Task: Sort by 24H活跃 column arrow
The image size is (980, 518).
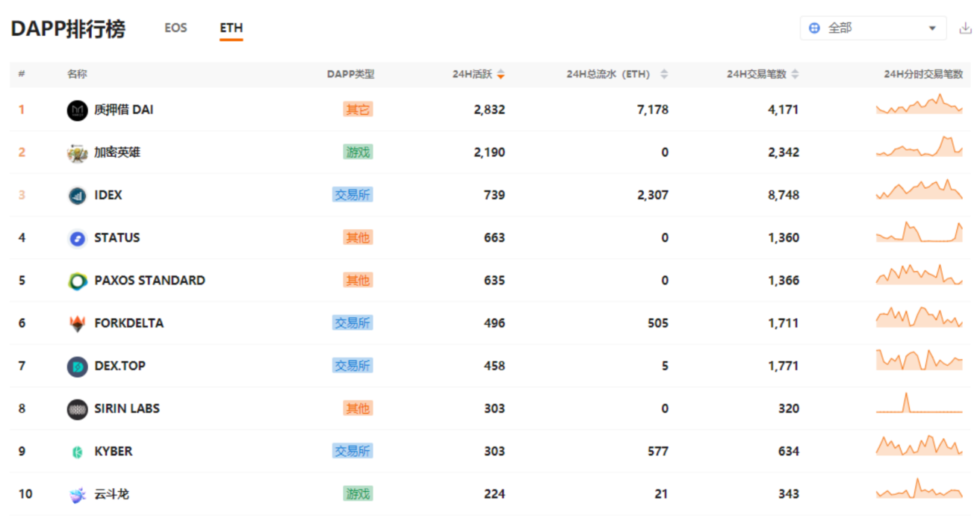Action: coord(500,75)
